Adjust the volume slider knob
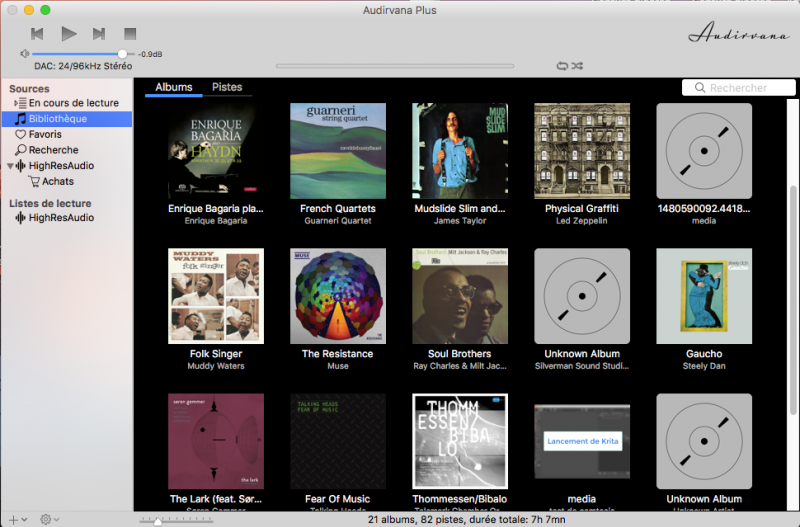 [122, 54]
